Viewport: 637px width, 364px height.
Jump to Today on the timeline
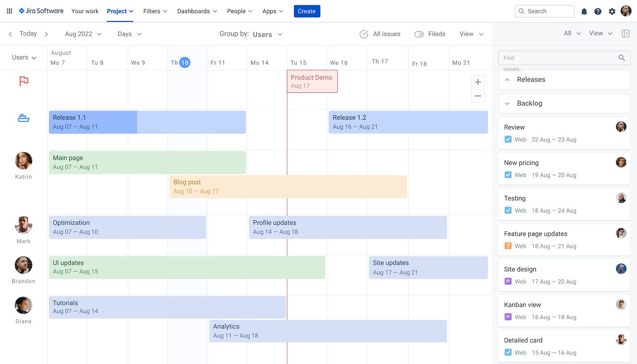coord(28,33)
